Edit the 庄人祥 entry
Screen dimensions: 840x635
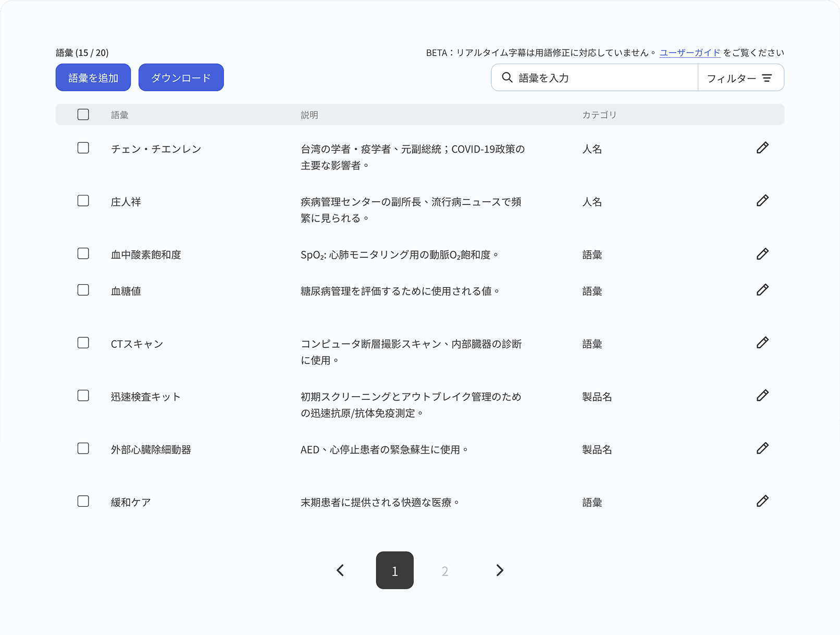(x=762, y=201)
